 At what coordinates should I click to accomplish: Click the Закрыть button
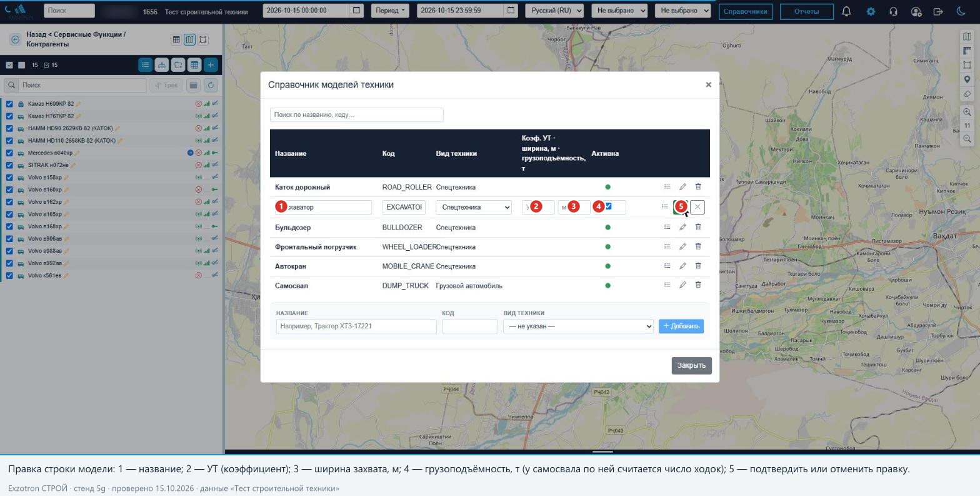[x=692, y=365]
